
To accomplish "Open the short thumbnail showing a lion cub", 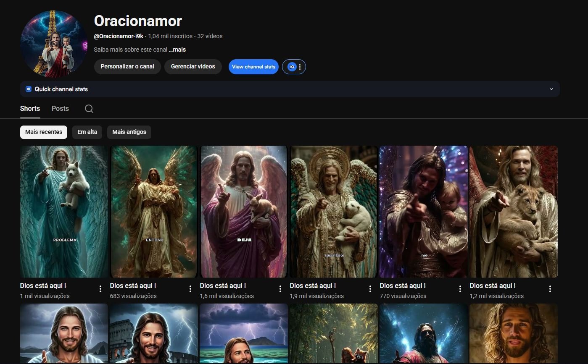I will click(x=514, y=212).
